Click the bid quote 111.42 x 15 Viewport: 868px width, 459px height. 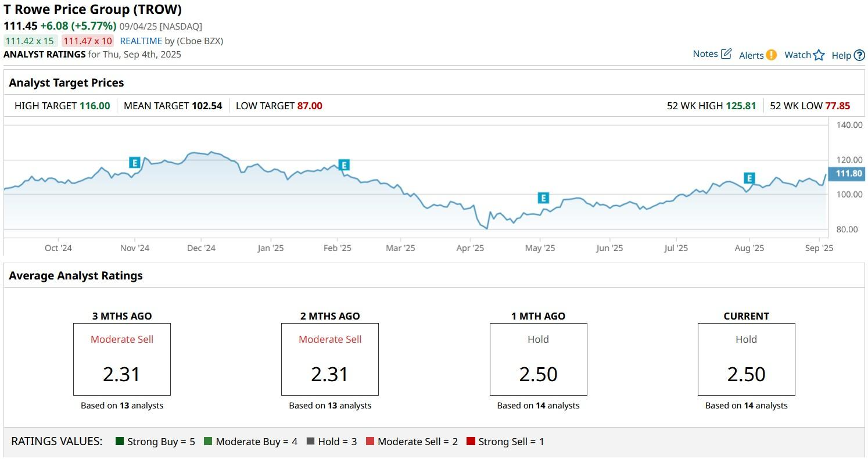31,41
